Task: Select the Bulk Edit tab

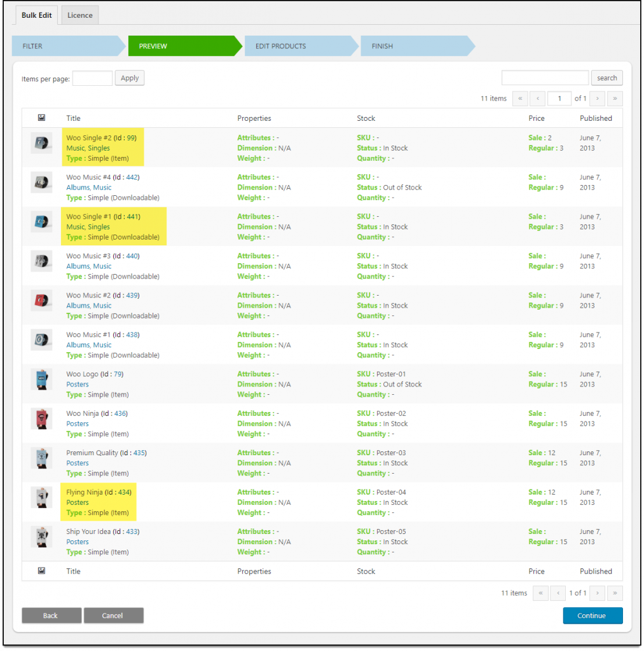Action: click(37, 15)
